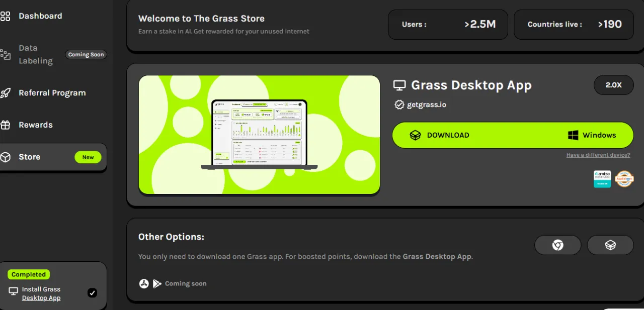This screenshot has height=310, width=644.
Task: Follow the 'Have a different device?' link
Action: [x=598, y=155]
